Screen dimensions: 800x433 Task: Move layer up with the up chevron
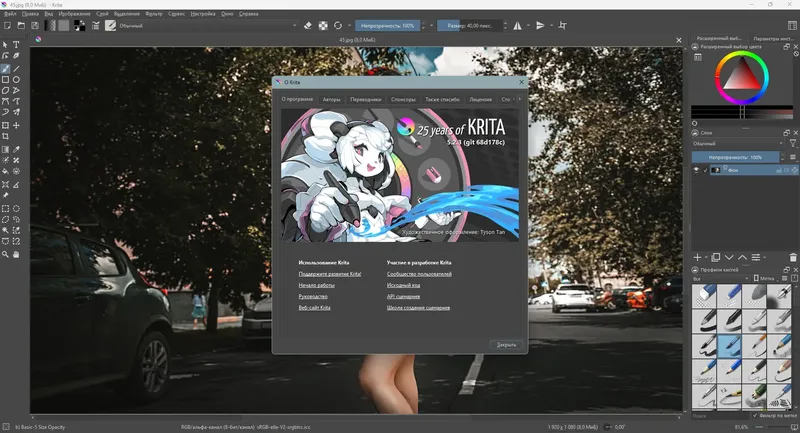coord(742,258)
